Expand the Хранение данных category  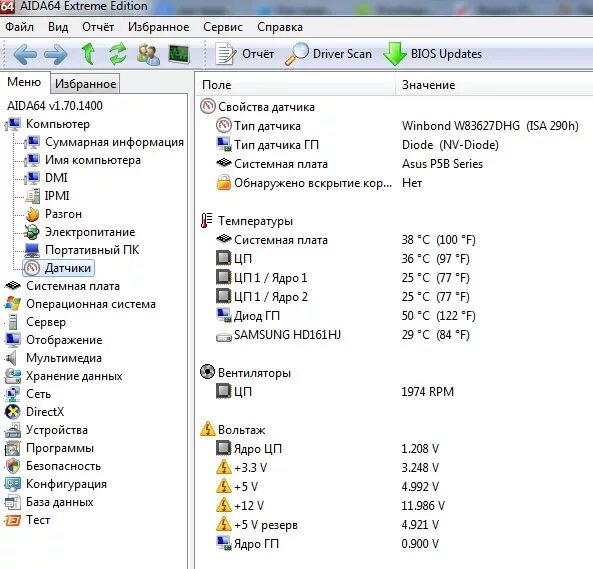74,376
